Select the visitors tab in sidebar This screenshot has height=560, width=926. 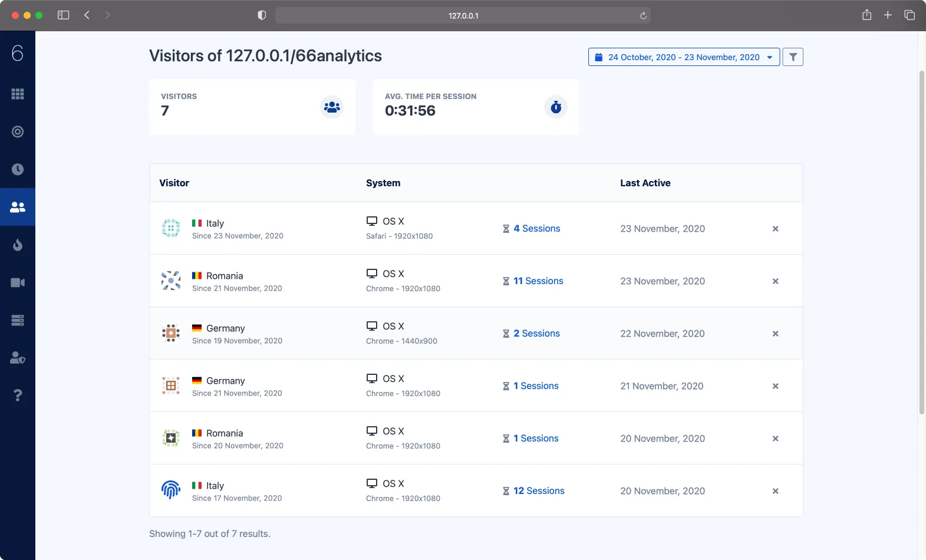click(x=18, y=207)
